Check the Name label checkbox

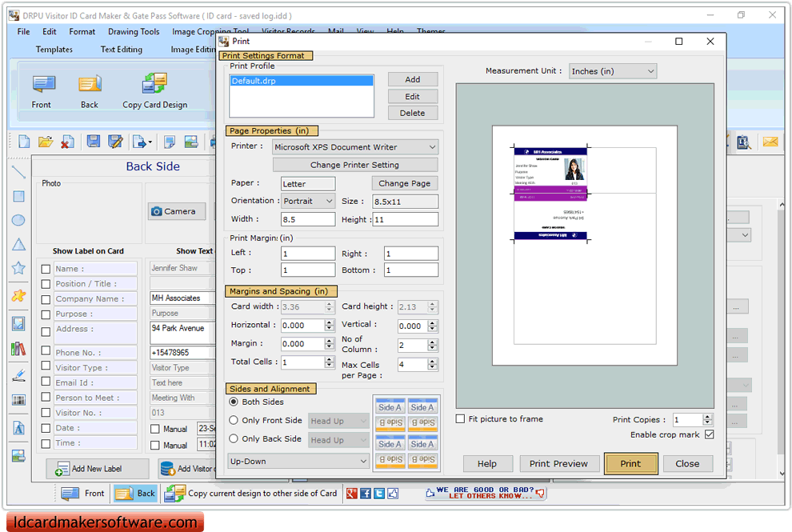46,268
